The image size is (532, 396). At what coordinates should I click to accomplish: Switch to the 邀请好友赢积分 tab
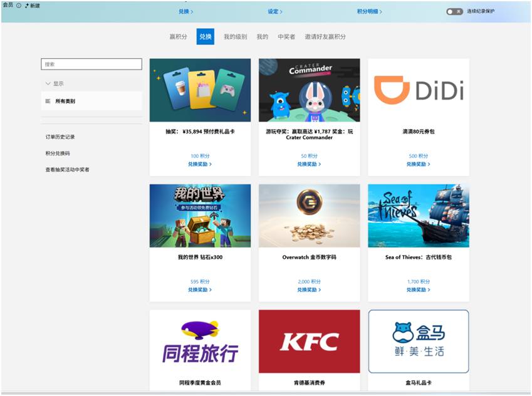[325, 36]
